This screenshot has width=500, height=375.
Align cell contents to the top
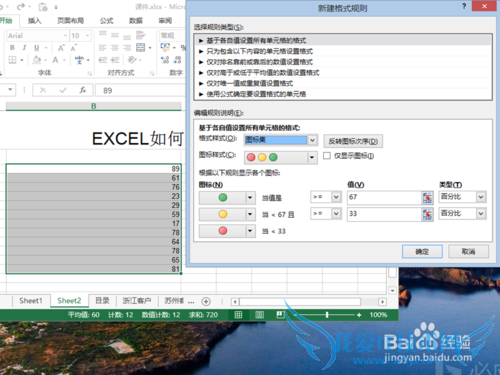pos(103,35)
